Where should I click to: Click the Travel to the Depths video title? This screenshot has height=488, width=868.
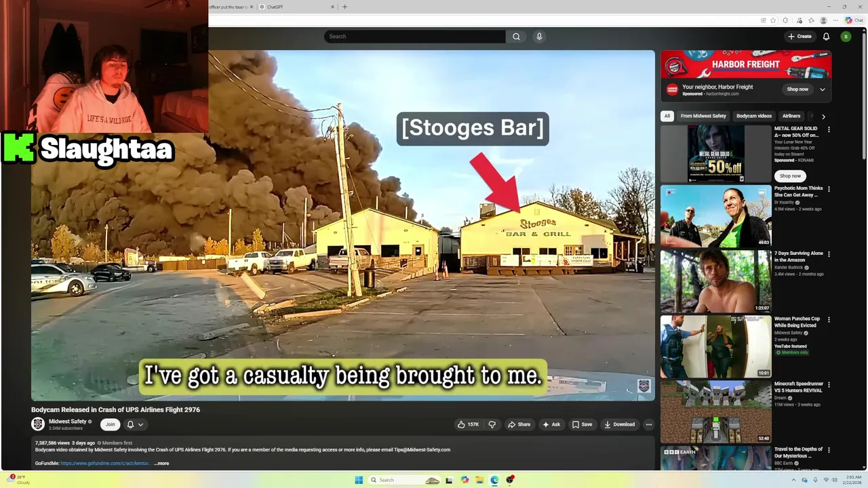[798, 453]
